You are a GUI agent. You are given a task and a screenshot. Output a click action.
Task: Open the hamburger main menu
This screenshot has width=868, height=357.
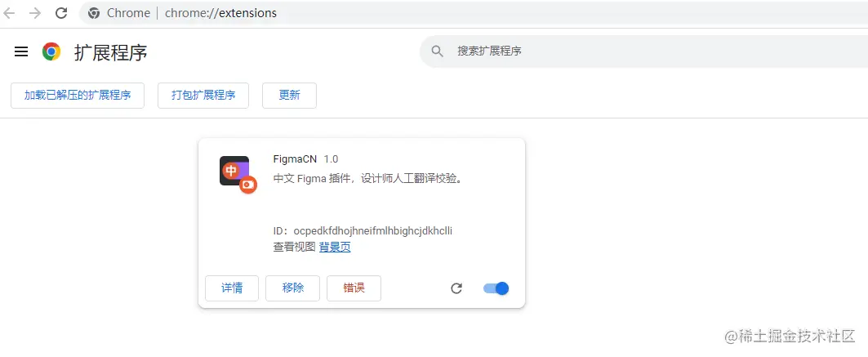coord(21,51)
